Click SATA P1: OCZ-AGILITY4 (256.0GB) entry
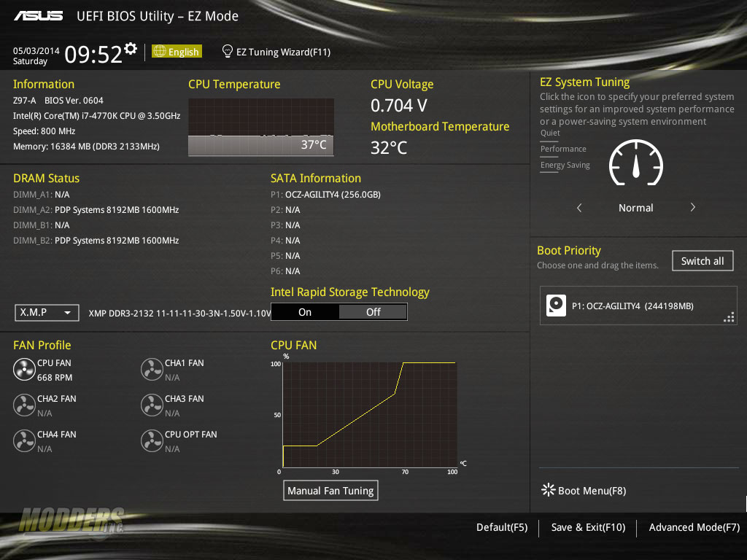The height and width of the screenshot is (560, 747). (x=325, y=194)
